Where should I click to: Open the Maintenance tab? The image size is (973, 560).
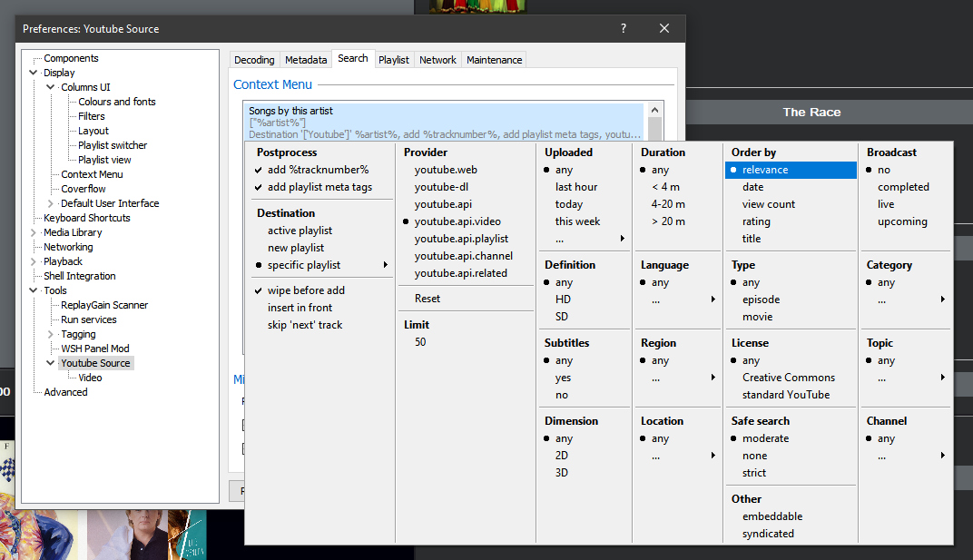click(x=494, y=60)
